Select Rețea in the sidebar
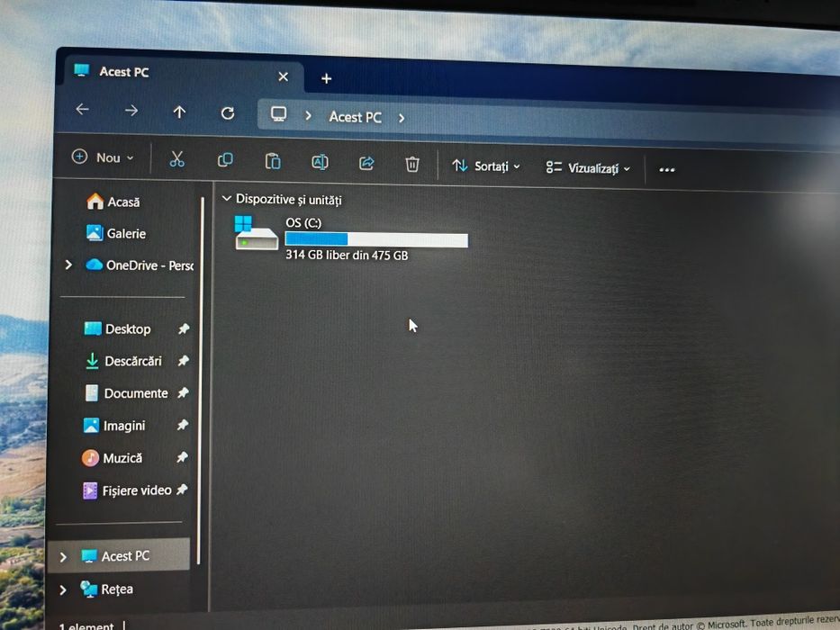840x630 pixels. [x=106, y=589]
